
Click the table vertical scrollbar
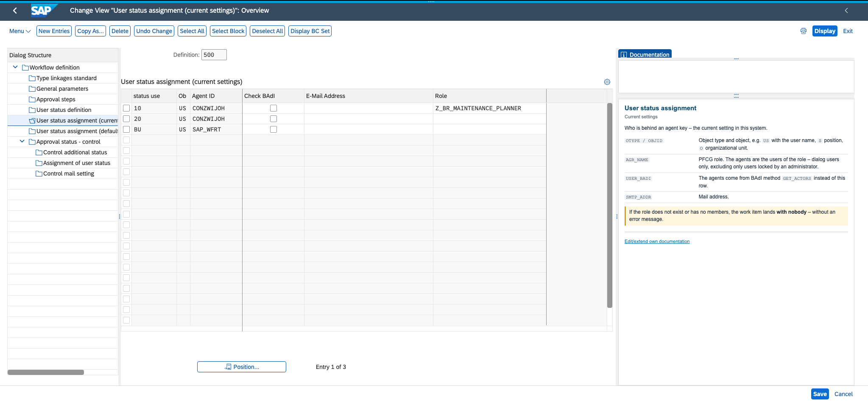click(x=610, y=205)
